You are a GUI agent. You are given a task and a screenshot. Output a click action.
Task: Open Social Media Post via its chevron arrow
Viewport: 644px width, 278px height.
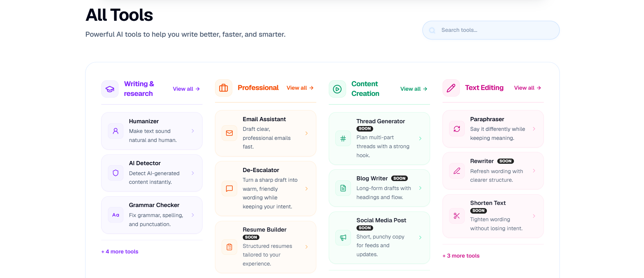click(x=420, y=237)
